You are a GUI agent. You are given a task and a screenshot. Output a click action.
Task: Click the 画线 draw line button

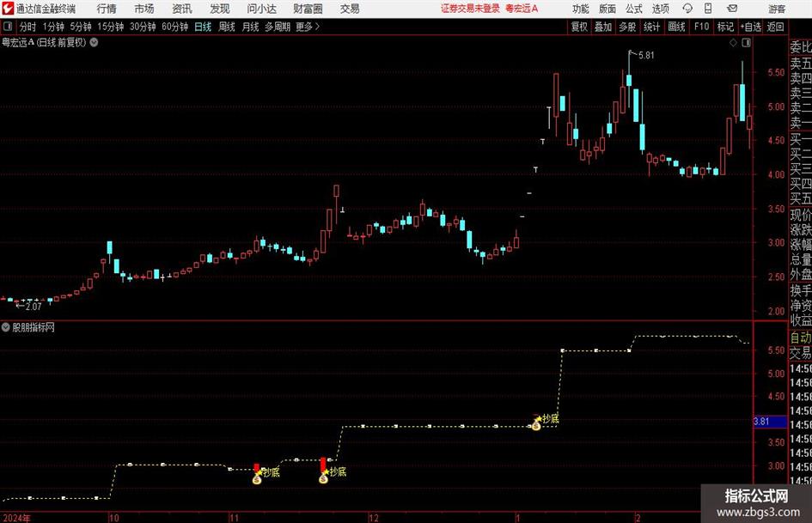pyautogui.click(x=676, y=27)
